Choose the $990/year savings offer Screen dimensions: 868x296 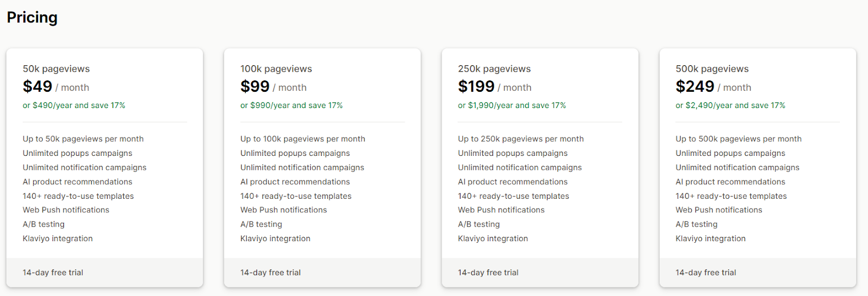[x=291, y=105]
